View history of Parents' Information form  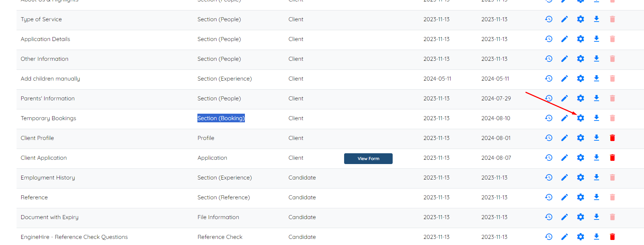549,98
